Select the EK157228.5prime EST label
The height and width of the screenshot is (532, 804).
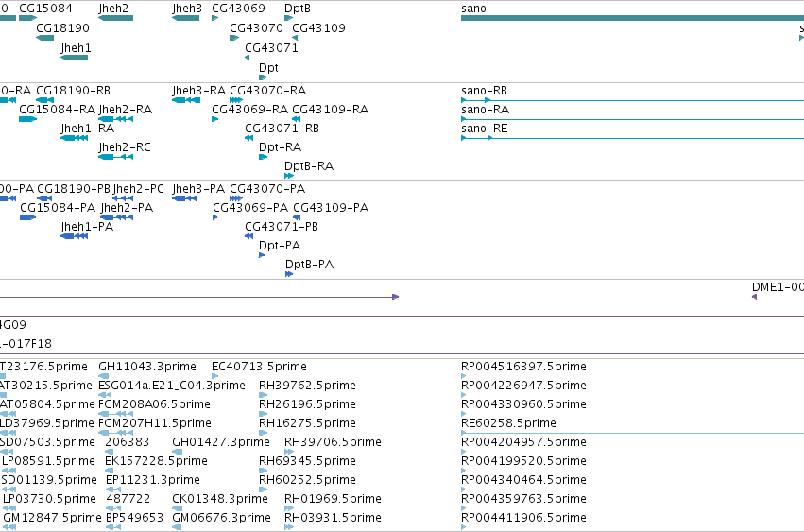click(x=157, y=461)
